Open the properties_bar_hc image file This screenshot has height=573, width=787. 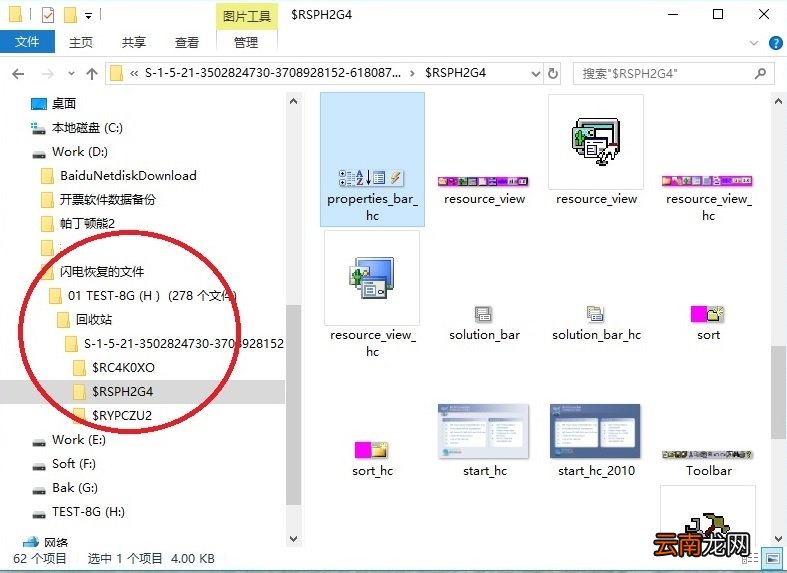[372, 160]
